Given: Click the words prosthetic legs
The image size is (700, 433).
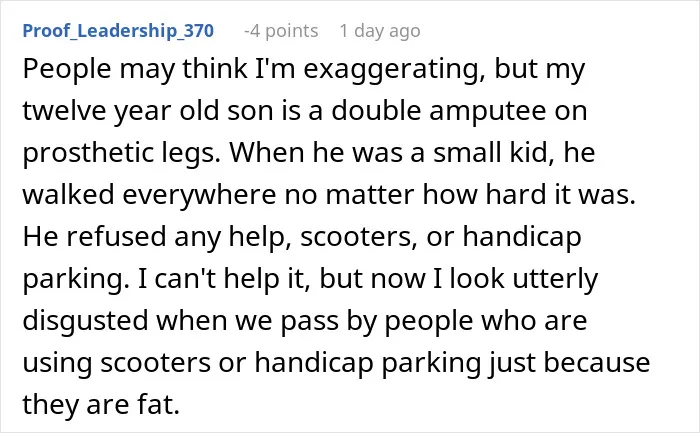Looking at the screenshot, I should pyautogui.click(x=121, y=154).
